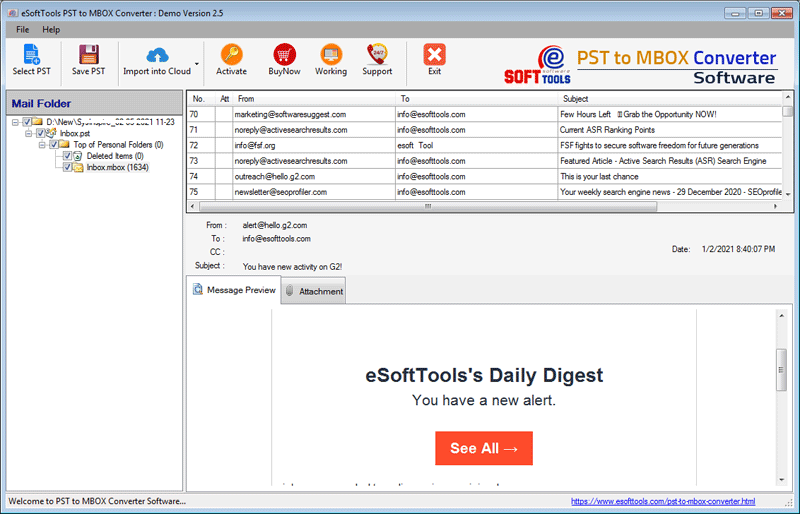The height and width of the screenshot is (514, 800).
Task: Select the Inbox.mbox (1634) folder
Action: click(117, 167)
